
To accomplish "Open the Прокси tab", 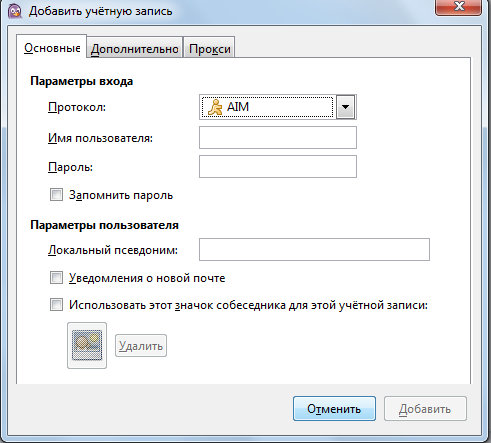I will click(210, 49).
